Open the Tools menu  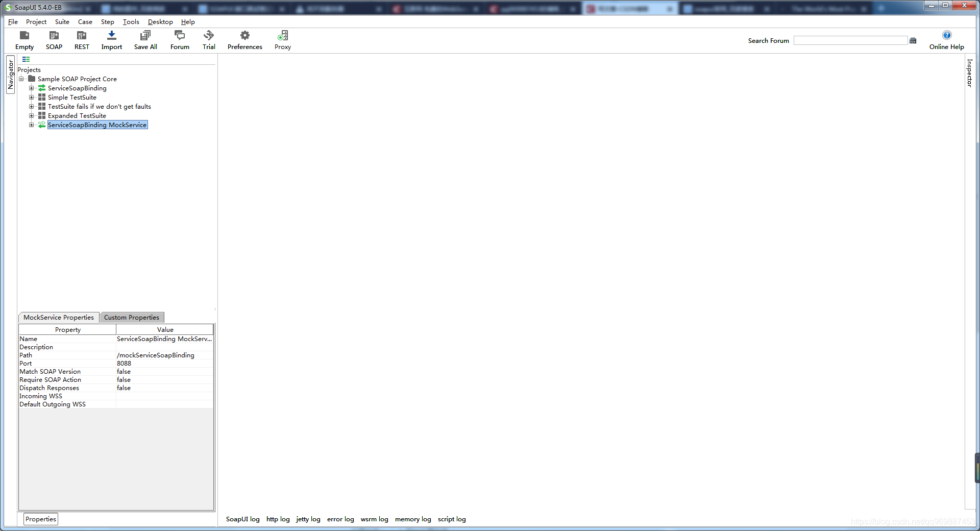click(x=131, y=21)
